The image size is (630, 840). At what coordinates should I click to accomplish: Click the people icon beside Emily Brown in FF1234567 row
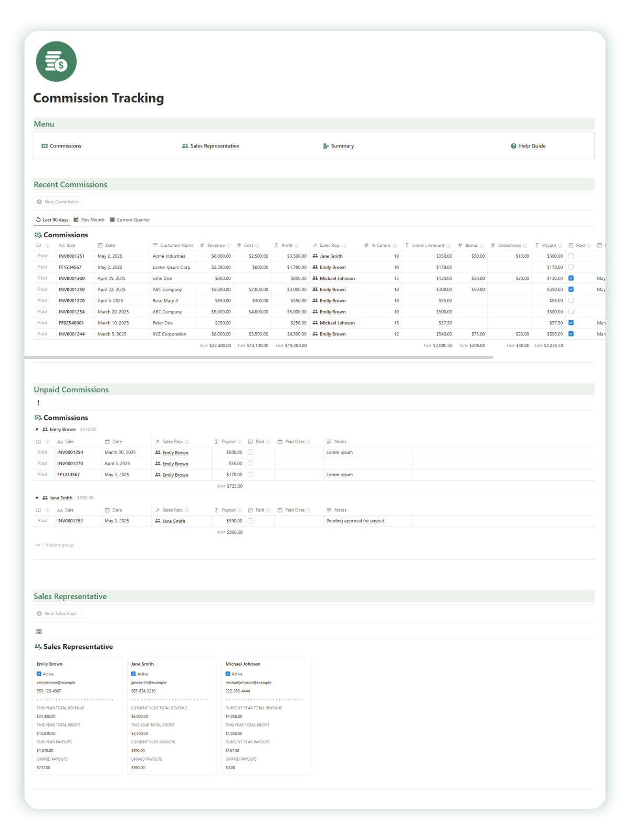coord(315,267)
